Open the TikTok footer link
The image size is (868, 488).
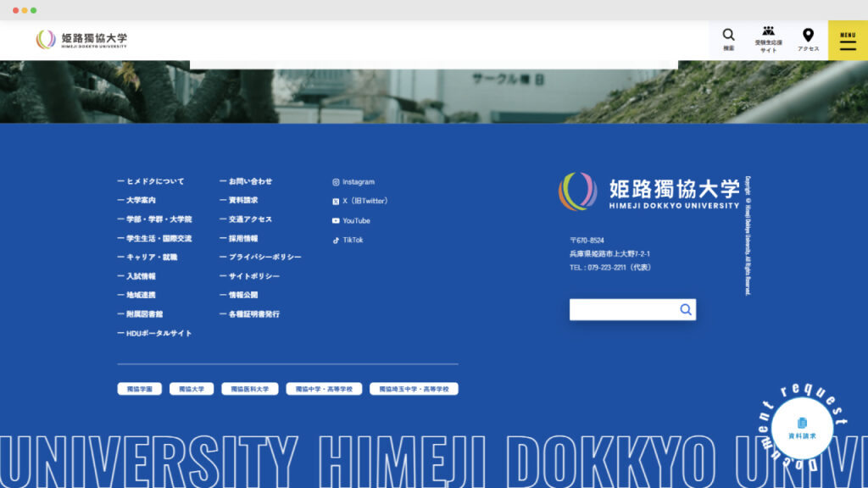click(x=348, y=240)
